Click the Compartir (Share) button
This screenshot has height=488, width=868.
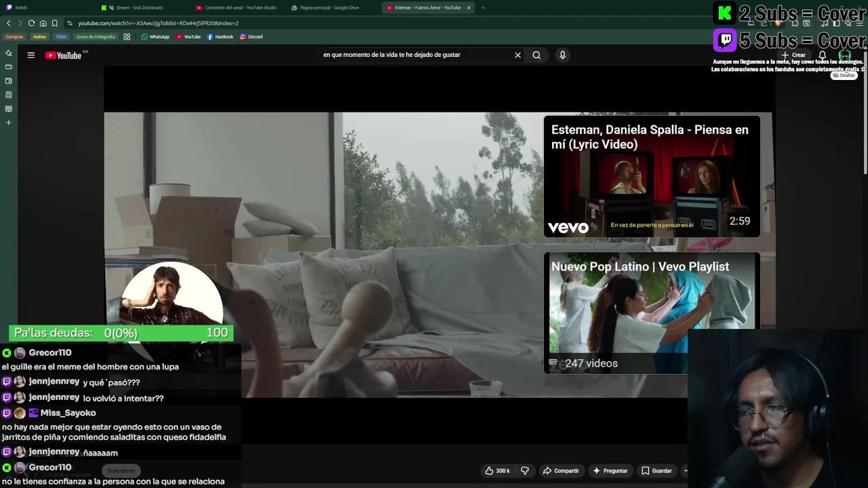pyautogui.click(x=561, y=470)
